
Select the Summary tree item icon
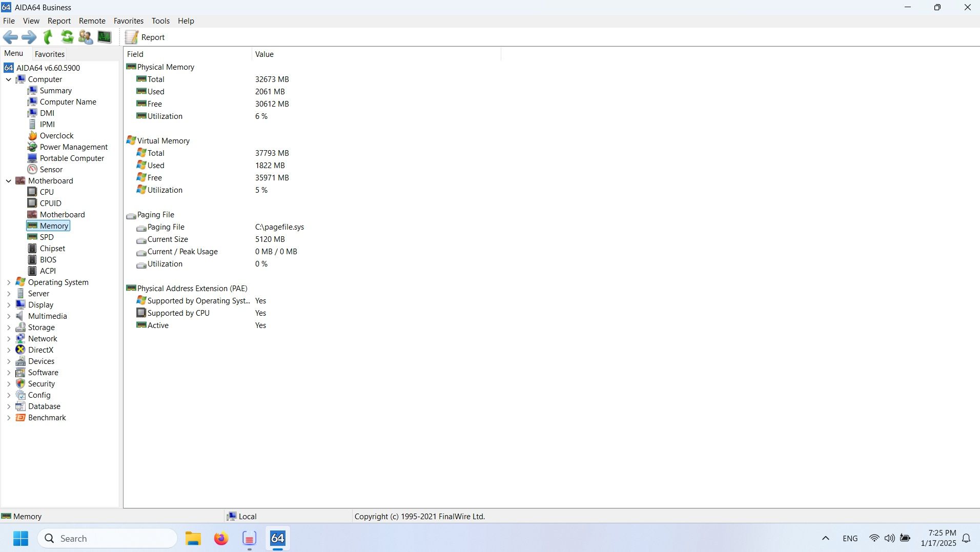tap(32, 91)
